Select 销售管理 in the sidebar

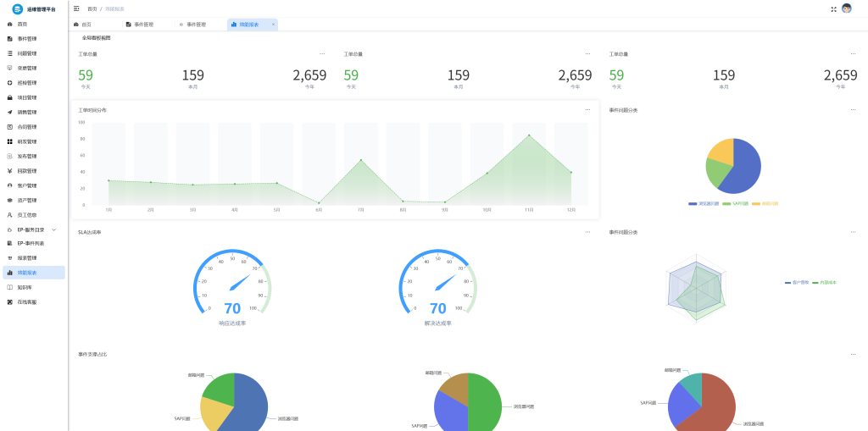pos(26,112)
